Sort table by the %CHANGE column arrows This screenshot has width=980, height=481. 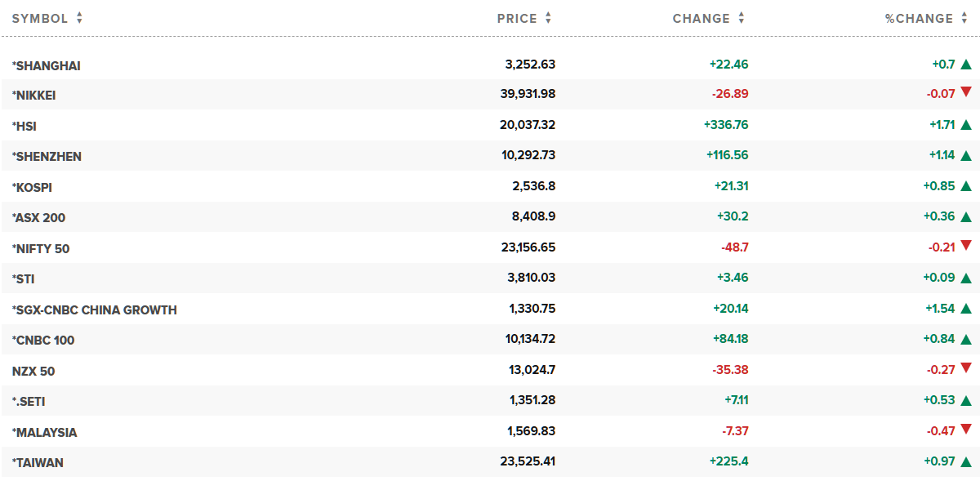964,18
